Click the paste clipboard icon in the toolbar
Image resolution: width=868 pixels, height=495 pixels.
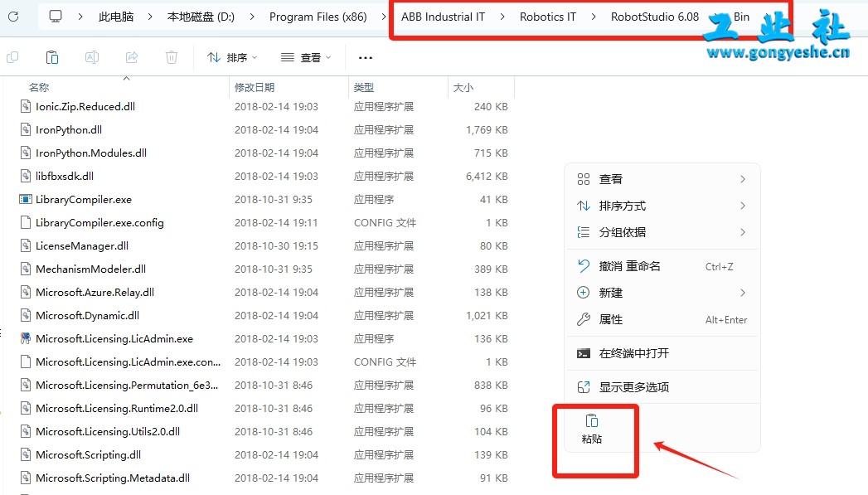coord(52,57)
